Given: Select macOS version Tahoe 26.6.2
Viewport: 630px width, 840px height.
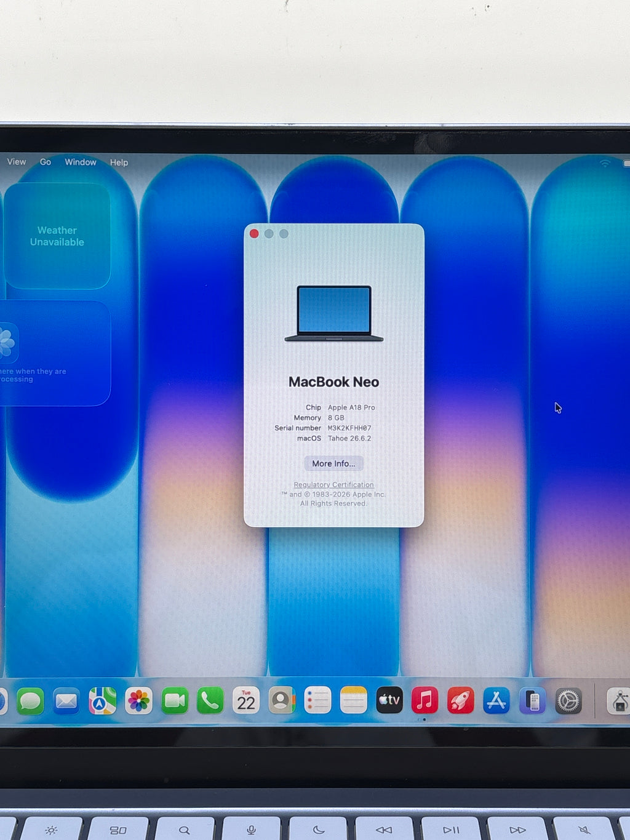Looking at the screenshot, I should (349, 439).
